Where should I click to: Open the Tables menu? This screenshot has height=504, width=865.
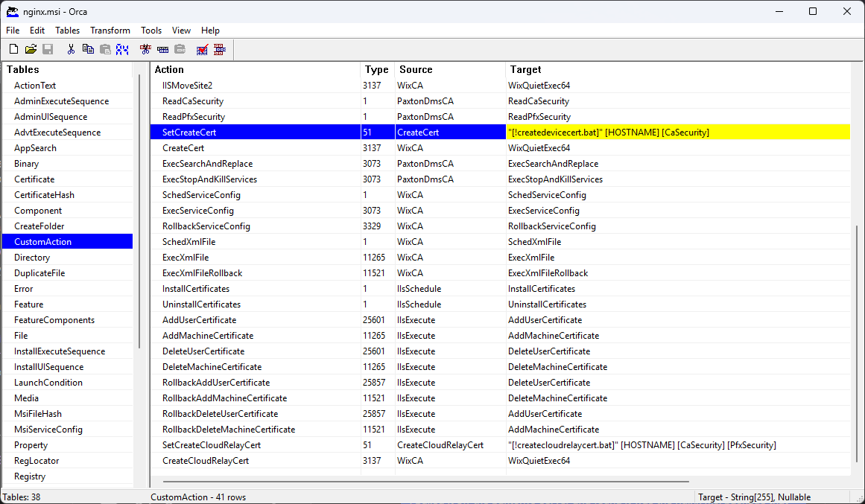[x=67, y=31]
